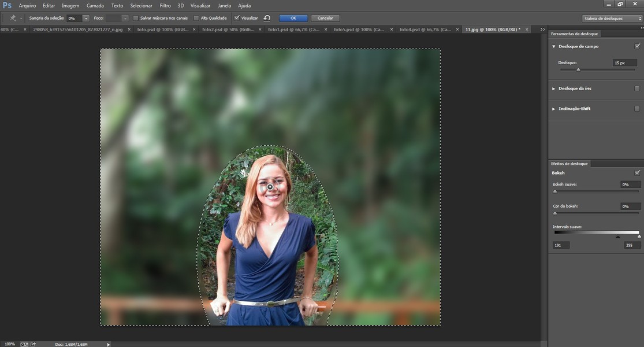Collapse the Desfoque de campo section
The width and height of the screenshot is (644, 347).
click(x=554, y=46)
